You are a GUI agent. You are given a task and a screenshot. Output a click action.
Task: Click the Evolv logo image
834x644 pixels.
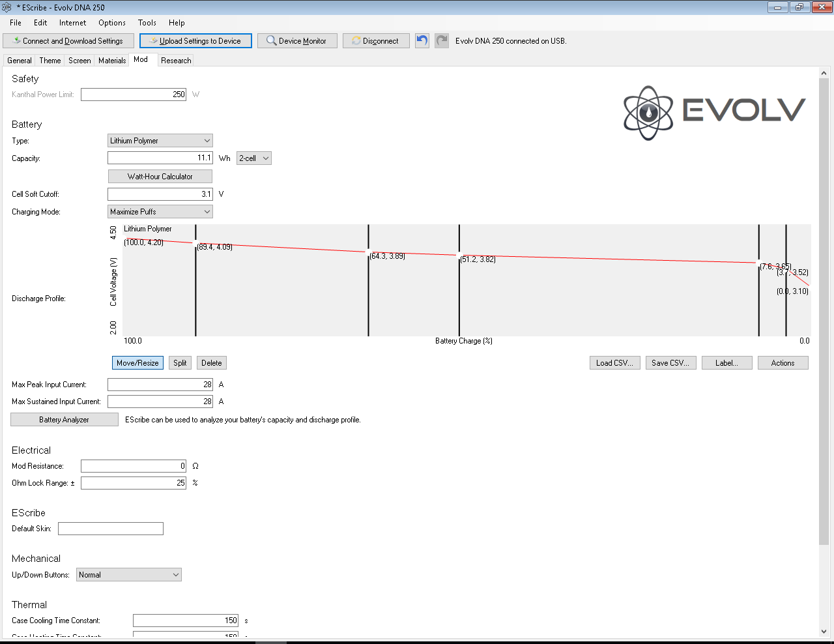click(714, 112)
